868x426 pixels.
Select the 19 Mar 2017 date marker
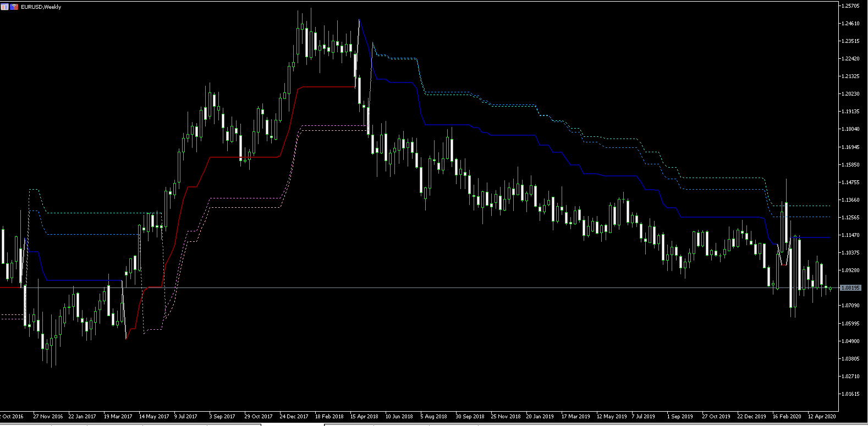coord(118,416)
